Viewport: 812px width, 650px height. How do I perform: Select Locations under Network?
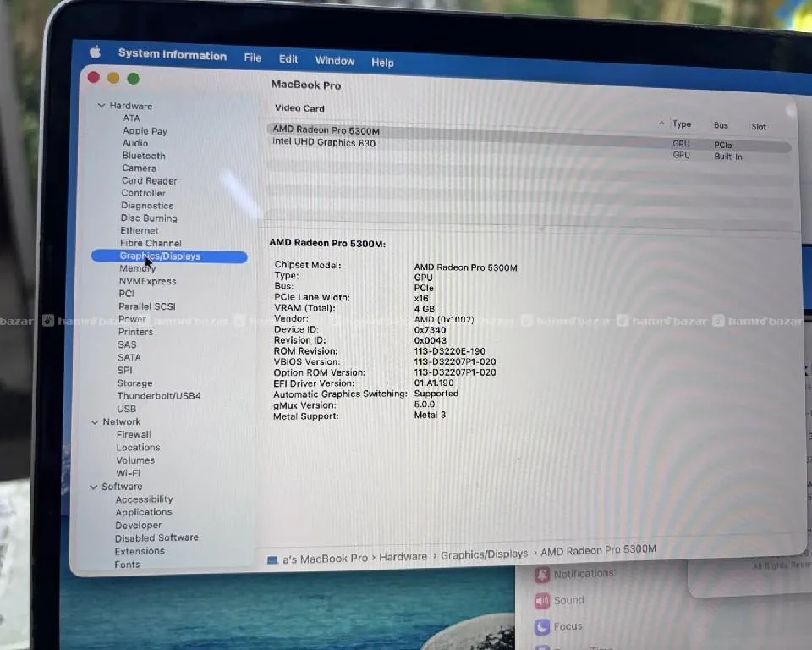click(x=138, y=448)
